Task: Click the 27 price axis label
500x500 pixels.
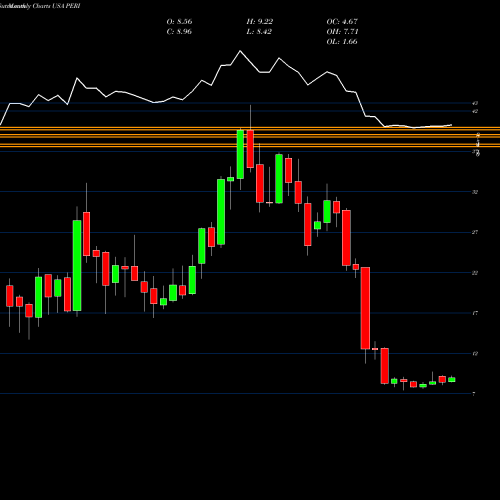Action: tap(475, 232)
